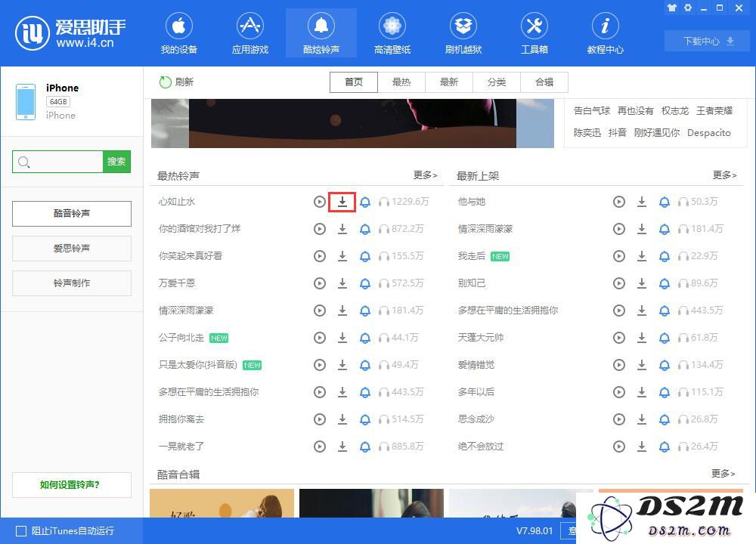Expand 更多 for 最新上架
This screenshot has width=756, height=544.
coord(724,175)
